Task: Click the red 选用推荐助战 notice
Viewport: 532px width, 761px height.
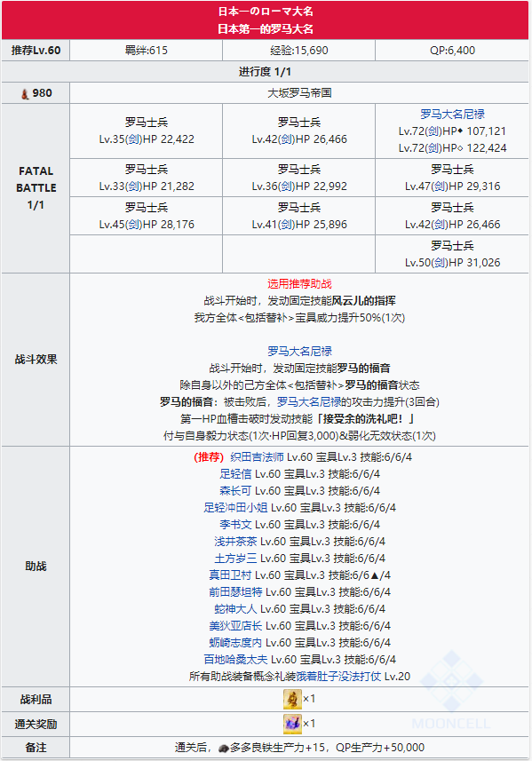Action: [x=299, y=284]
